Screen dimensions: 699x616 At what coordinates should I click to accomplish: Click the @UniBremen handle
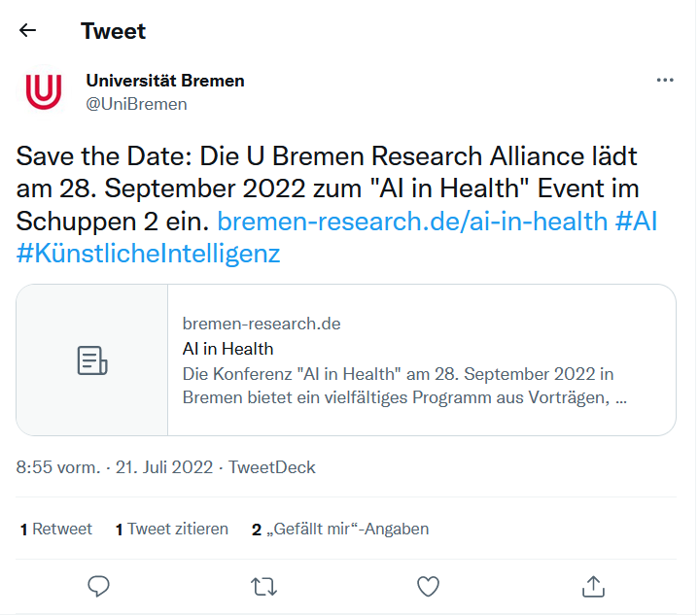tap(136, 104)
